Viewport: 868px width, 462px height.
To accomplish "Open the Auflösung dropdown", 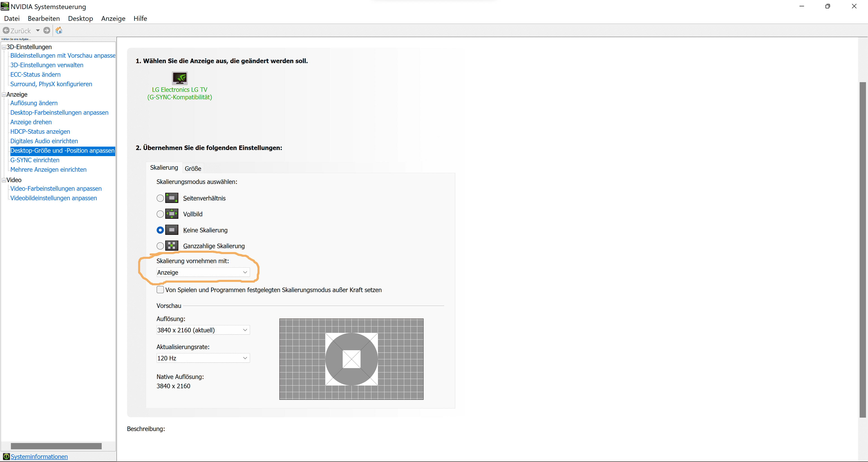I will point(203,330).
